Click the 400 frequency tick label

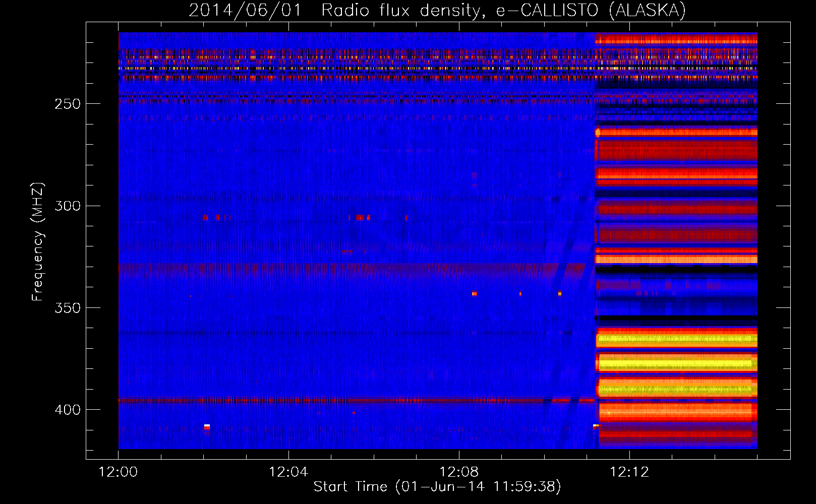click(67, 409)
